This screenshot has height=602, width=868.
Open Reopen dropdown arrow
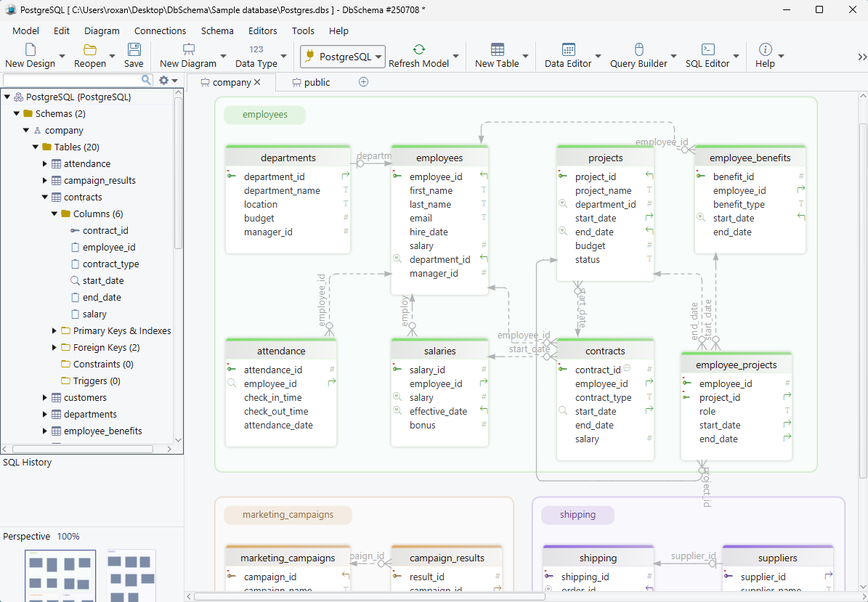[x=113, y=57]
